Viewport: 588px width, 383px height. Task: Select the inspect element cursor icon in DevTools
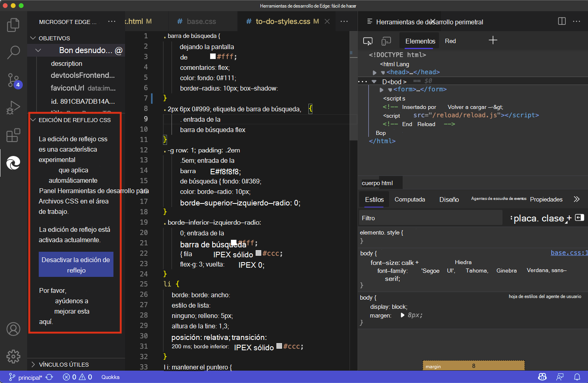coord(368,41)
